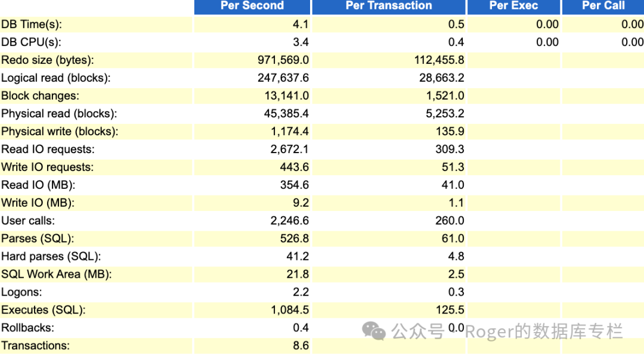Select the Read IO requests label
Image resolution: width=644 pixels, height=357 pixels.
tap(48, 150)
